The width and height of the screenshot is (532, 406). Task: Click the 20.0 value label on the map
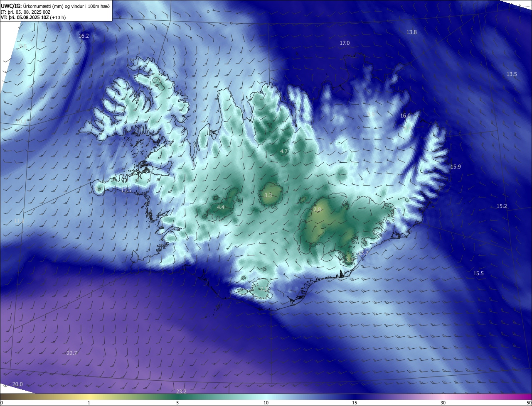coord(17,384)
